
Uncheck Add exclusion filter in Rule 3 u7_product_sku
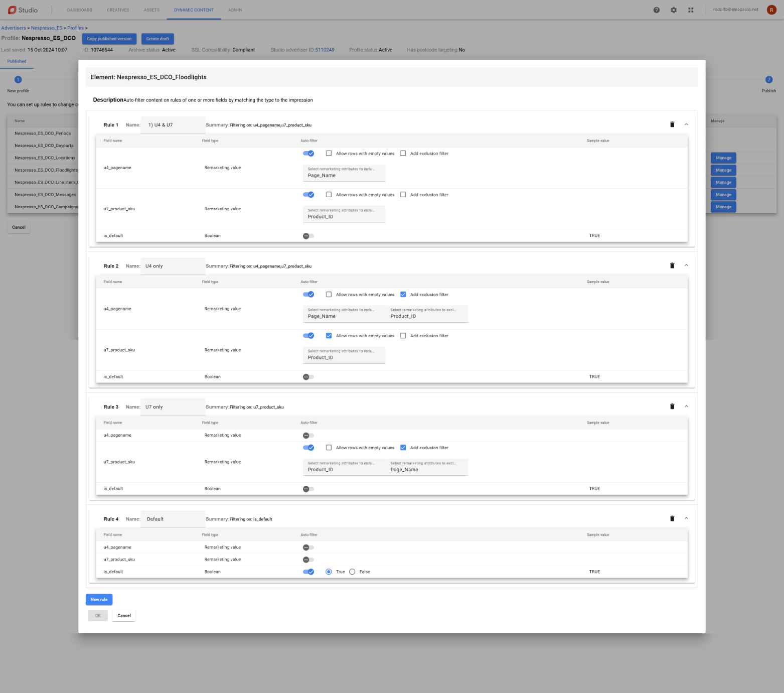click(403, 448)
